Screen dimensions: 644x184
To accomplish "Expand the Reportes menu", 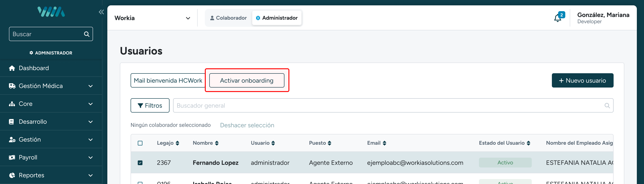I will click(91, 175).
